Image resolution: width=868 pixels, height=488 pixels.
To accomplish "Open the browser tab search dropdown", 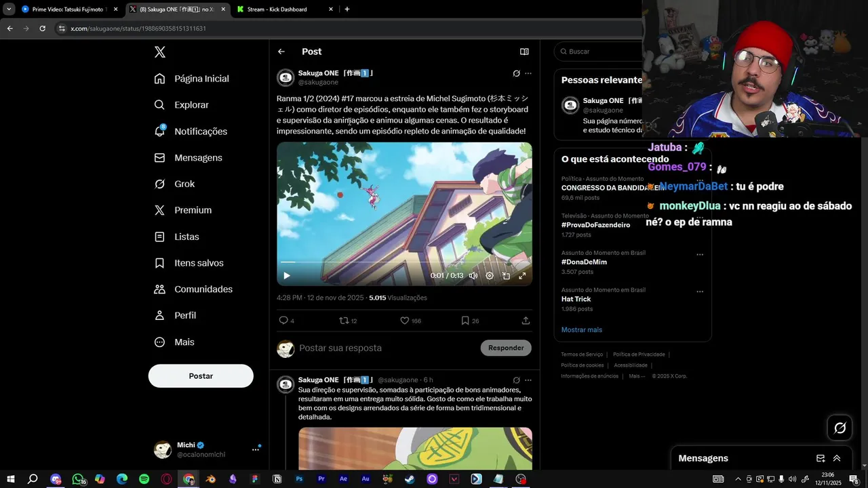I will tap(9, 9).
